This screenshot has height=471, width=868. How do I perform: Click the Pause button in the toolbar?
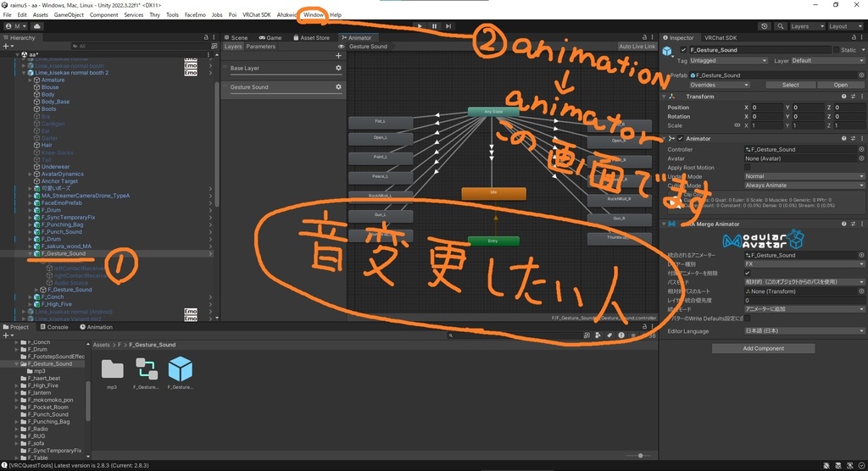click(x=434, y=26)
